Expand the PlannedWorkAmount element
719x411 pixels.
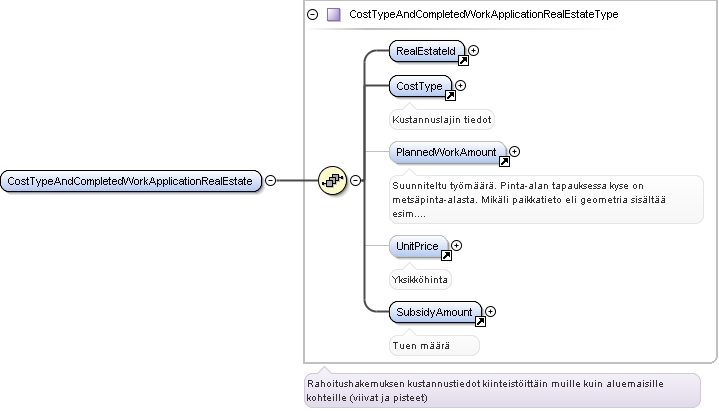pyautogui.click(x=514, y=151)
